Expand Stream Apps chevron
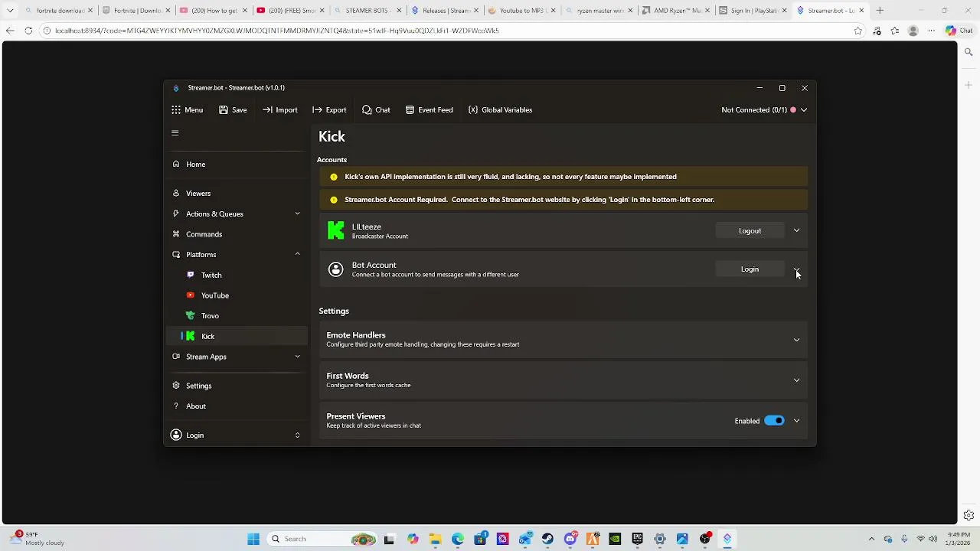The image size is (980, 551). click(x=297, y=357)
